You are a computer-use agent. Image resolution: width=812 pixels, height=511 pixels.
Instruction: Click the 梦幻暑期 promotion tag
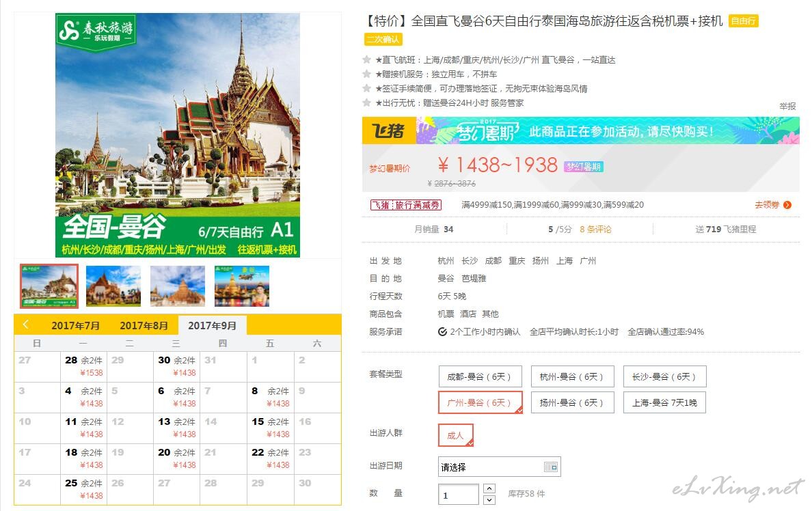point(584,167)
